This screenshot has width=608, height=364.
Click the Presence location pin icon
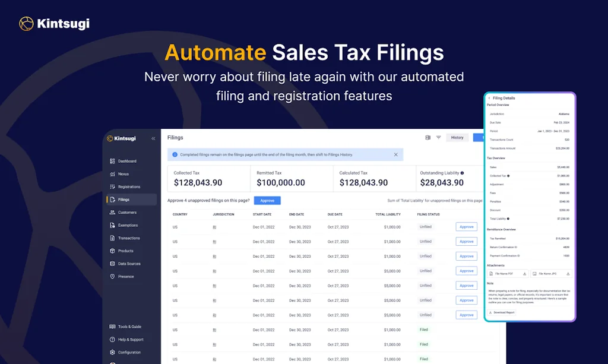[112, 277]
